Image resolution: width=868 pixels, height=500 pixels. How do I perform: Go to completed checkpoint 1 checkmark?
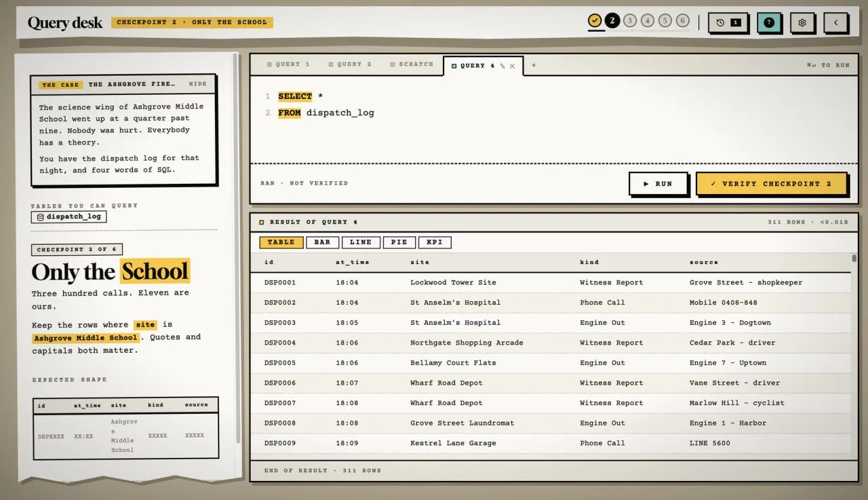pyautogui.click(x=595, y=21)
